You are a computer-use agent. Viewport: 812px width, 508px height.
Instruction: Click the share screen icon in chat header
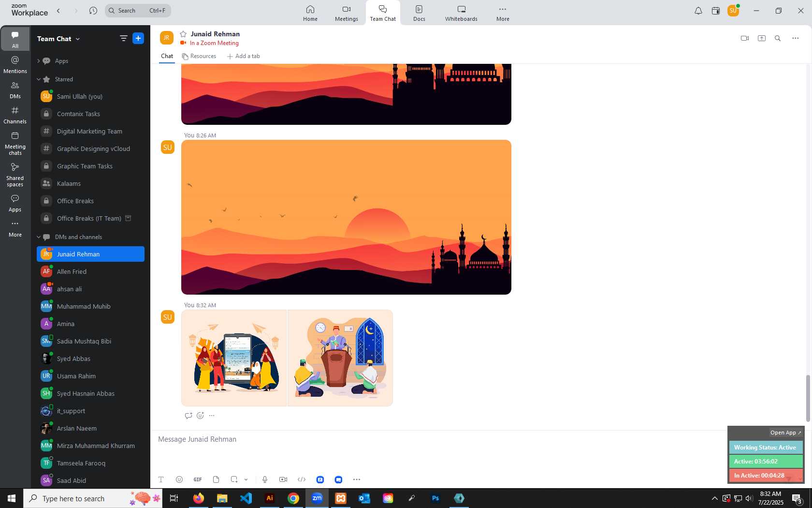(x=762, y=38)
